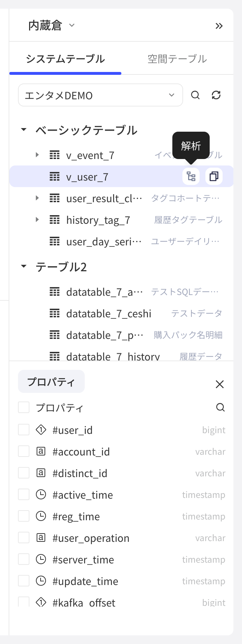The width and height of the screenshot is (242, 644).
Task: Select the v_event_7 table
Action: pyautogui.click(x=90, y=155)
